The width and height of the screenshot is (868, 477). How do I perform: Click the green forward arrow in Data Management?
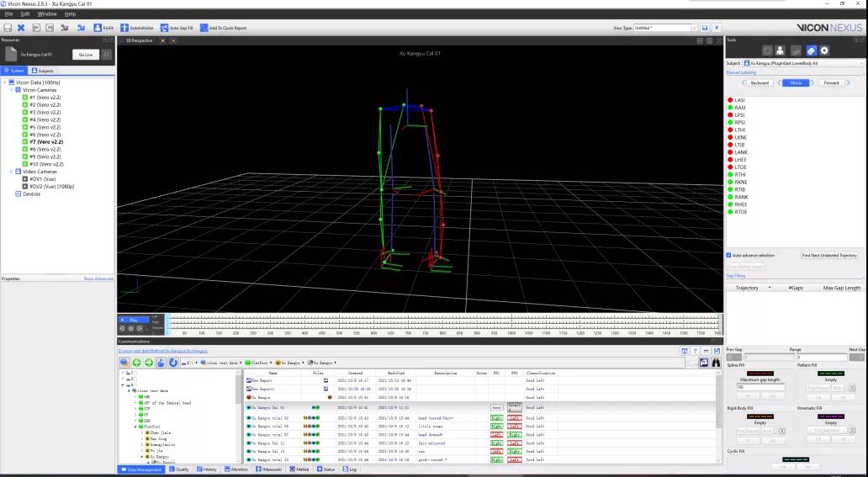click(x=149, y=363)
